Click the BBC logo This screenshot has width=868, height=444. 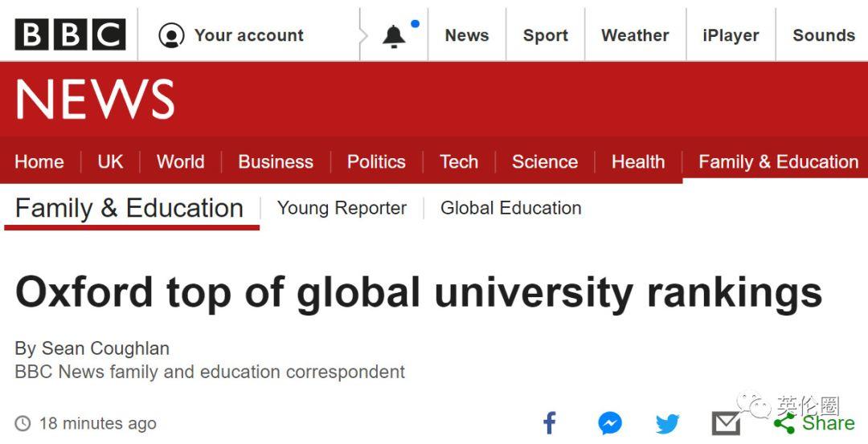pyautogui.click(x=70, y=35)
